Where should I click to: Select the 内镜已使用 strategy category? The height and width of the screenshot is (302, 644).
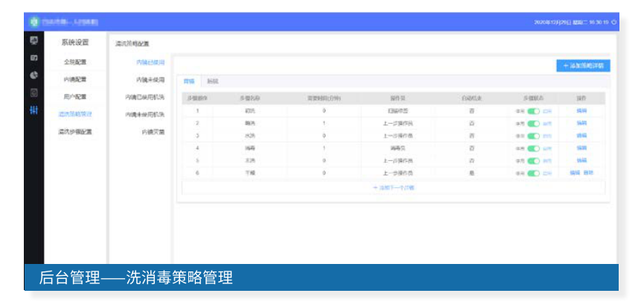pos(150,63)
